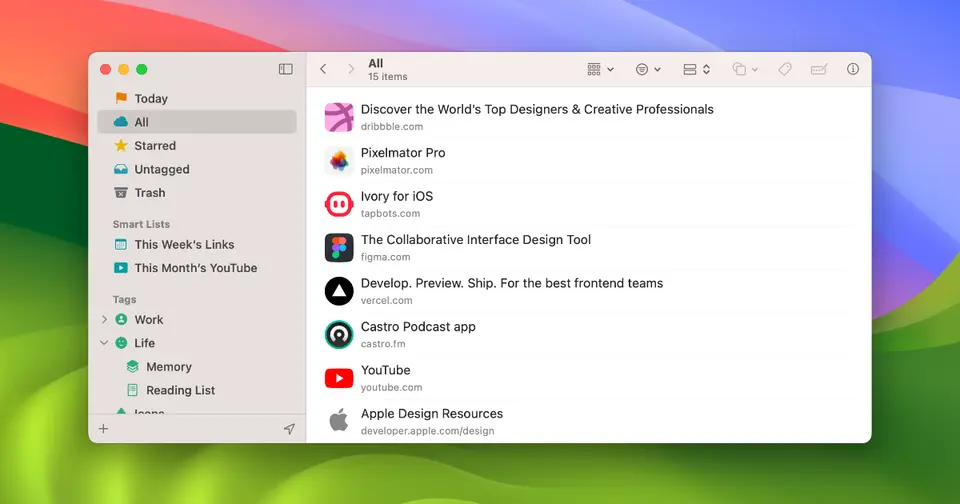Open the copy-as overlapping shapes dropdown
Screen dimensions: 960x504
point(745,69)
